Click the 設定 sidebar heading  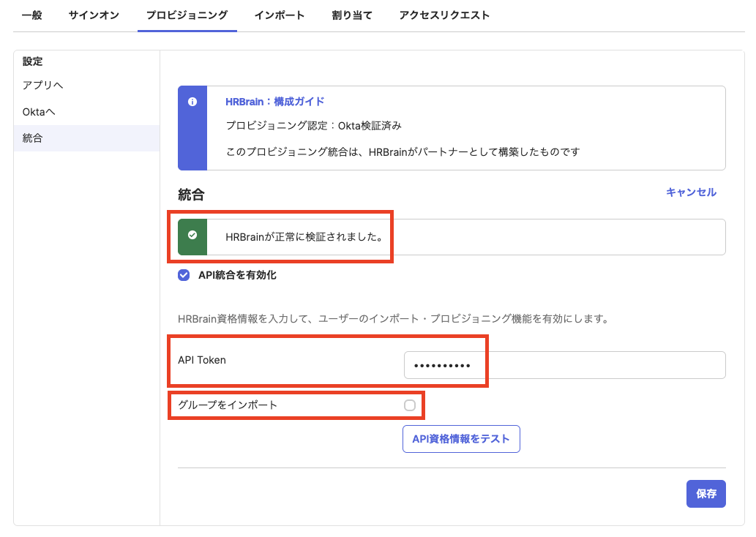pos(33,62)
